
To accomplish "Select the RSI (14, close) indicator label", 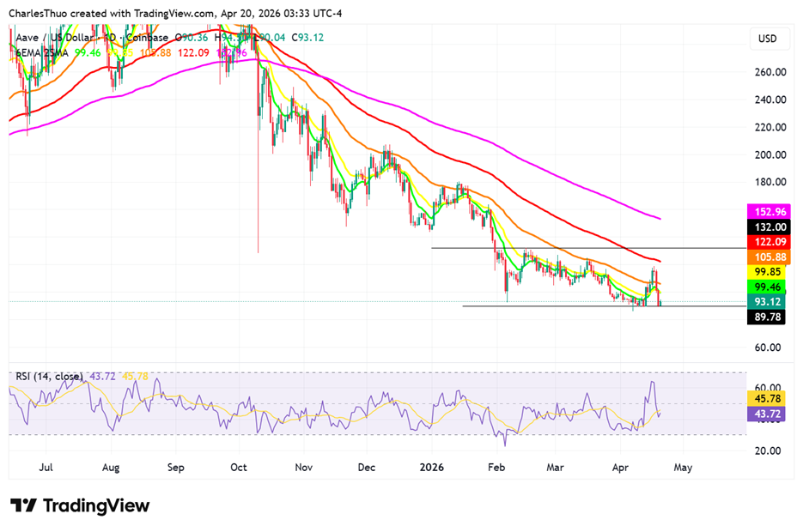I will [49, 376].
